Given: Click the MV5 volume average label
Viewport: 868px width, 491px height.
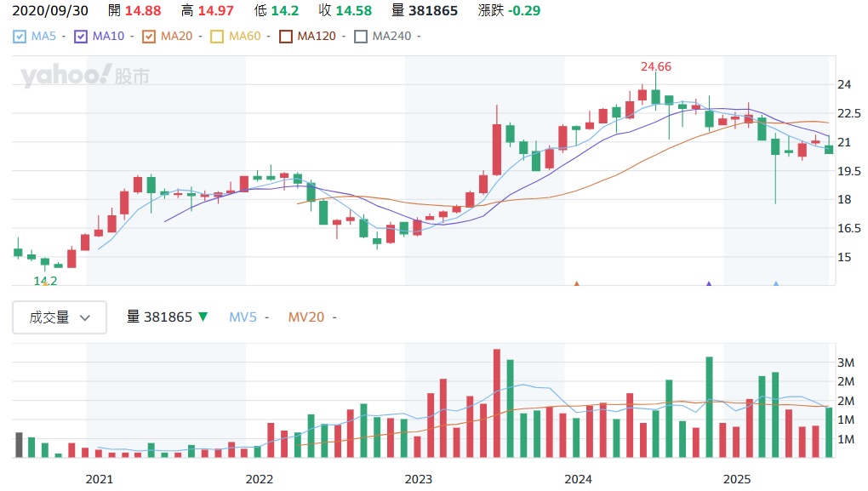Looking at the screenshot, I should tap(243, 317).
